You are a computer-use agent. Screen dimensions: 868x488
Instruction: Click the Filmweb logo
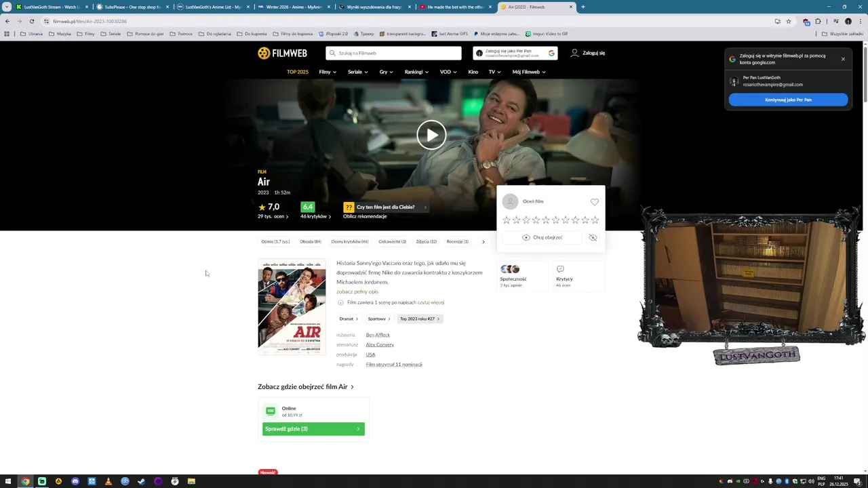coord(282,53)
